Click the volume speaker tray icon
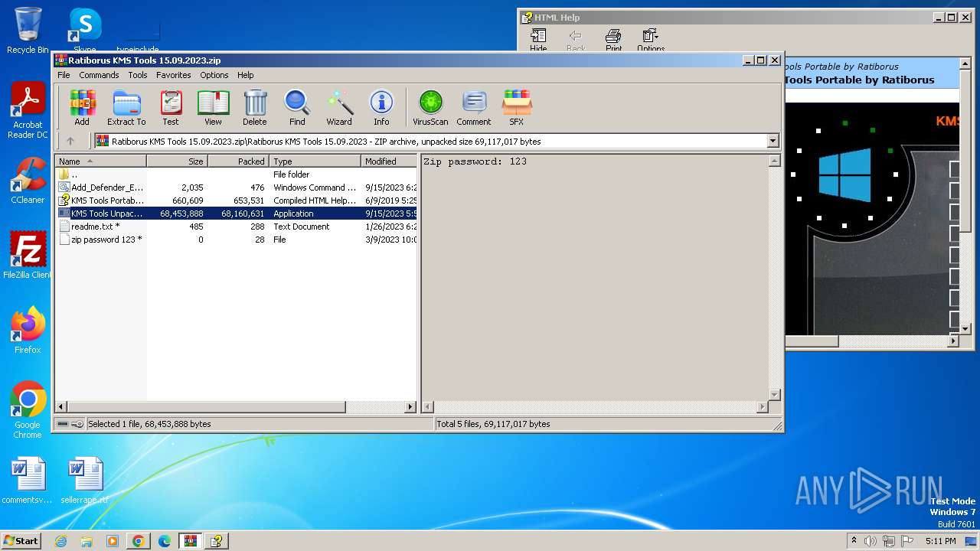This screenshot has height=551, width=980. (871, 541)
